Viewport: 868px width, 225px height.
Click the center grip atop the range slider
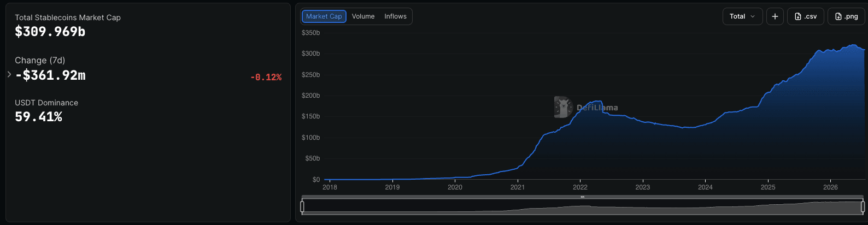click(x=583, y=197)
